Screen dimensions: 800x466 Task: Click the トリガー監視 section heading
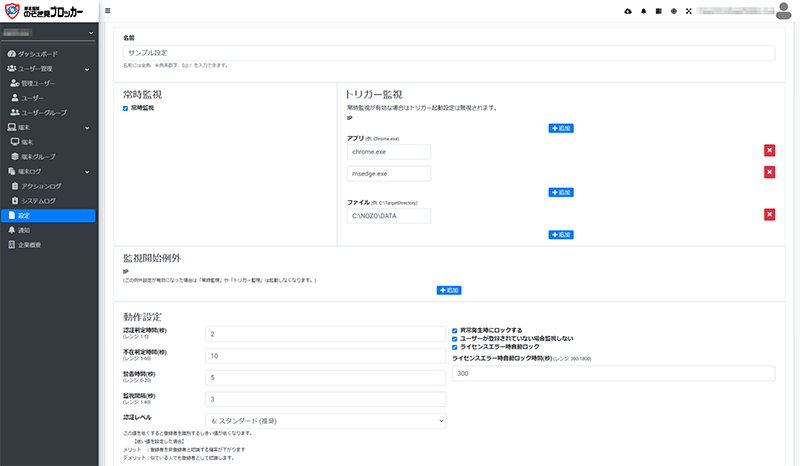(x=374, y=94)
